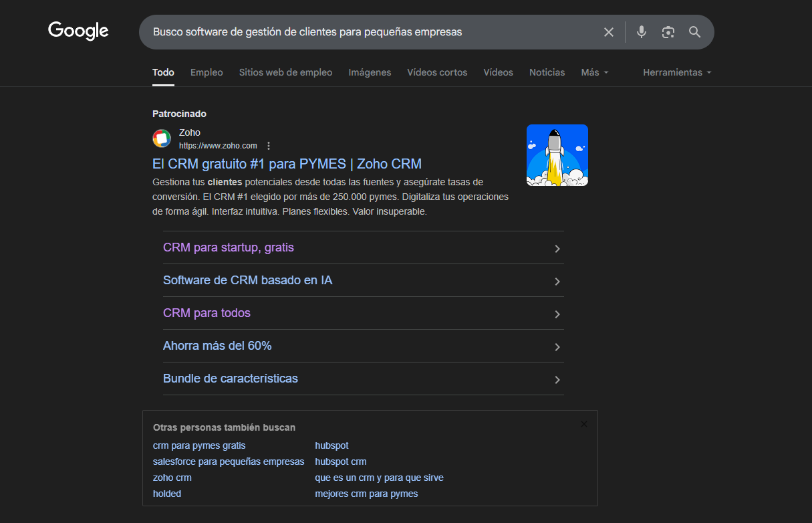The image size is (812, 523).
Task: Click the https://www.zoho.com URL text
Action: 218,146
